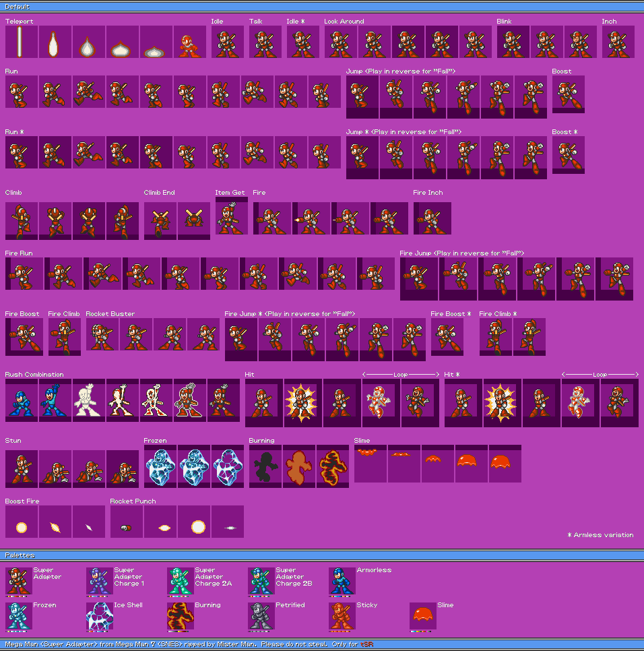Click the "Hit *" label

point(452,375)
